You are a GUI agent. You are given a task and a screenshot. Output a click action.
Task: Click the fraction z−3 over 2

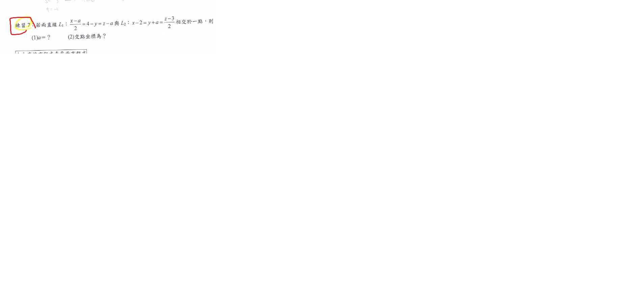[169, 22]
